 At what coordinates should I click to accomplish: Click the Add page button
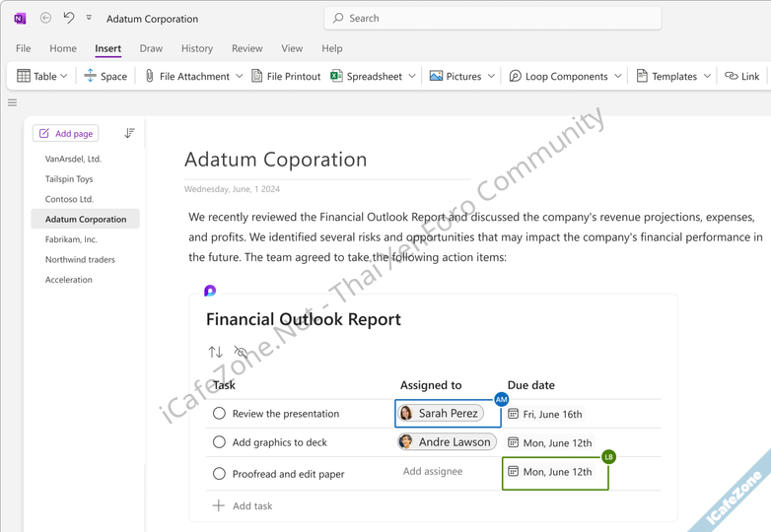point(65,133)
